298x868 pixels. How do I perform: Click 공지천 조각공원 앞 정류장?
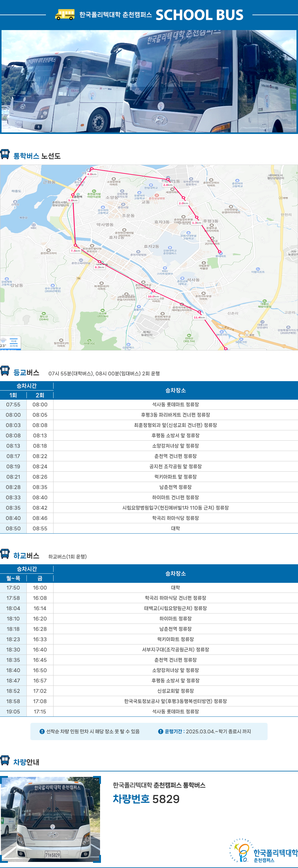[x=175, y=466]
